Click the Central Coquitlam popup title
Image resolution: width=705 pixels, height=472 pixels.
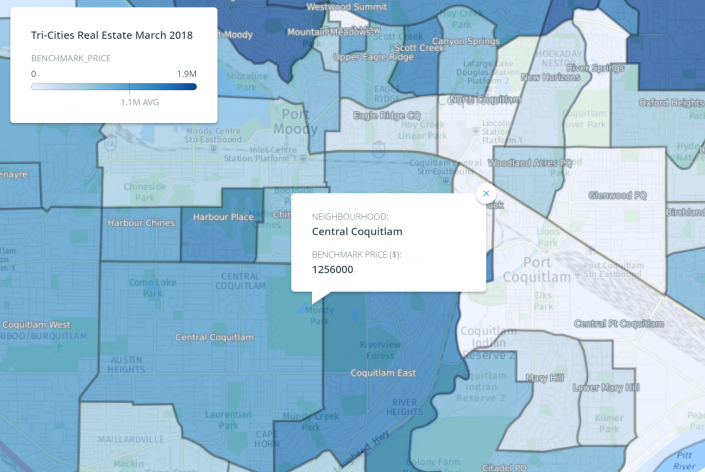[x=357, y=232]
